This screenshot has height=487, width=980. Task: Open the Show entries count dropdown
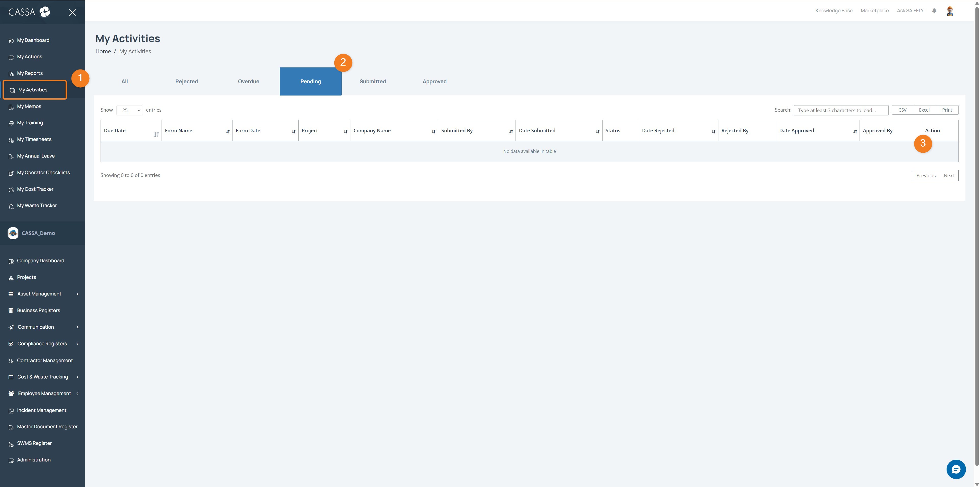[129, 110]
